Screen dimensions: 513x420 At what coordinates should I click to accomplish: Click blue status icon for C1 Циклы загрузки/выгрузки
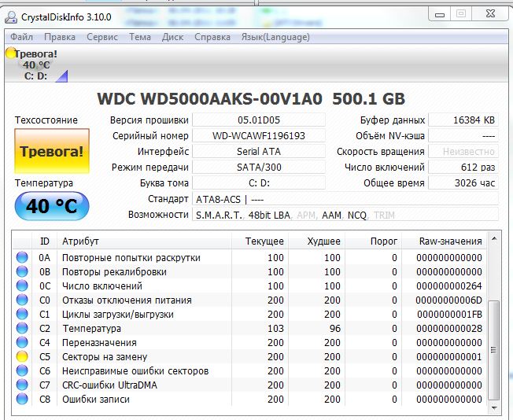pyautogui.click(x=22, y=314)
